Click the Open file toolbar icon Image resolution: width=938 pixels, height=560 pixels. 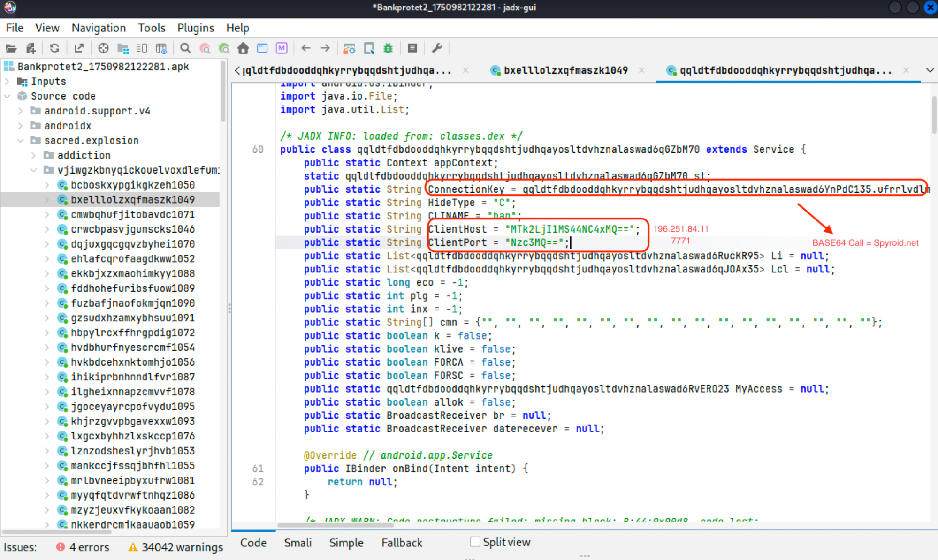11,48
